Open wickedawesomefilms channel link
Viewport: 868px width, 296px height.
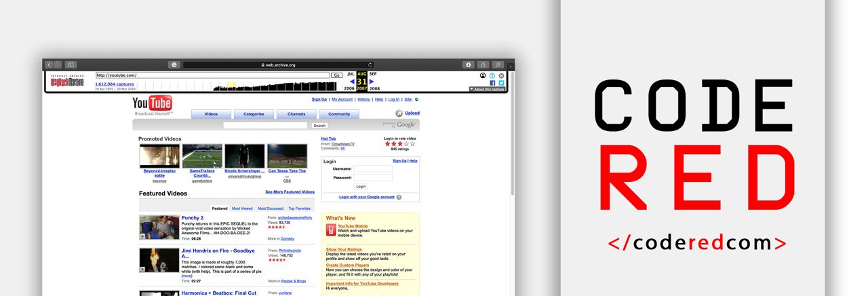click(x=295, y=217)
